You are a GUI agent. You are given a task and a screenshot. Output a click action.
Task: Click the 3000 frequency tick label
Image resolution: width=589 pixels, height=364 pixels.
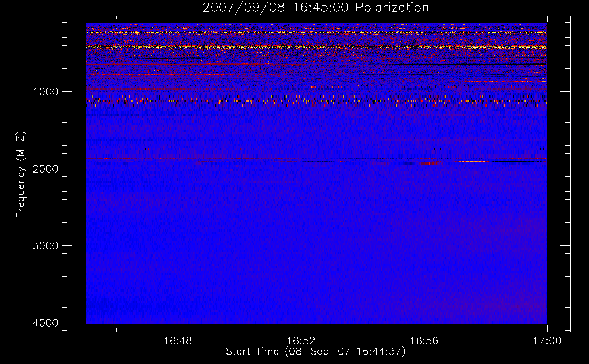46,246
